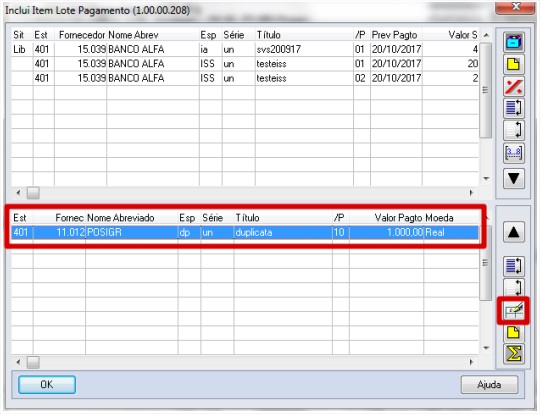Click deselect-all-rows icon in lower toolbar
The width and height of the screenshot is (540, 414).
click(x=513, y=287)
